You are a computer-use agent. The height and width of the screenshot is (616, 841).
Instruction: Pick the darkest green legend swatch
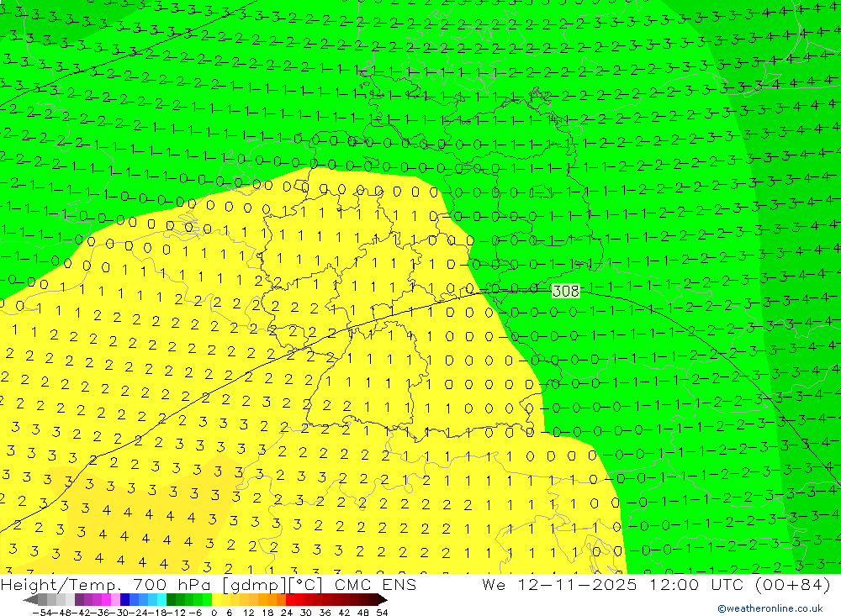pyautogui.click(x=171, y=600)
